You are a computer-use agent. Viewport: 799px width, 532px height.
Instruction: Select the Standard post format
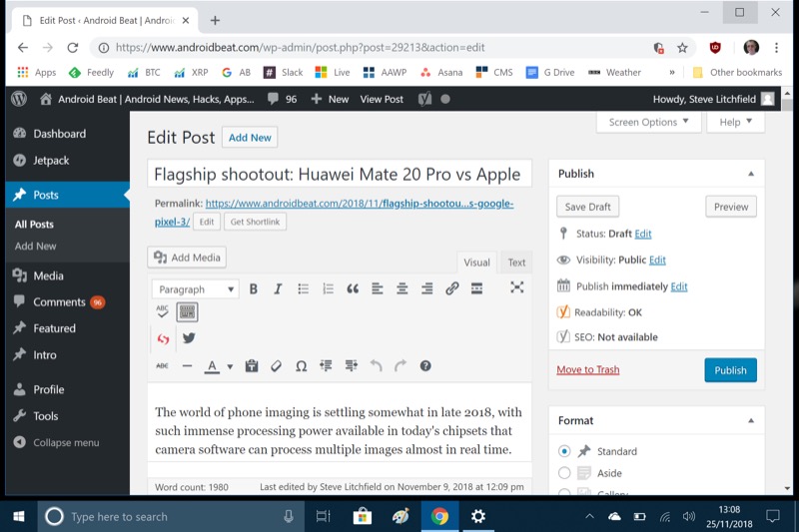[564, 451]
